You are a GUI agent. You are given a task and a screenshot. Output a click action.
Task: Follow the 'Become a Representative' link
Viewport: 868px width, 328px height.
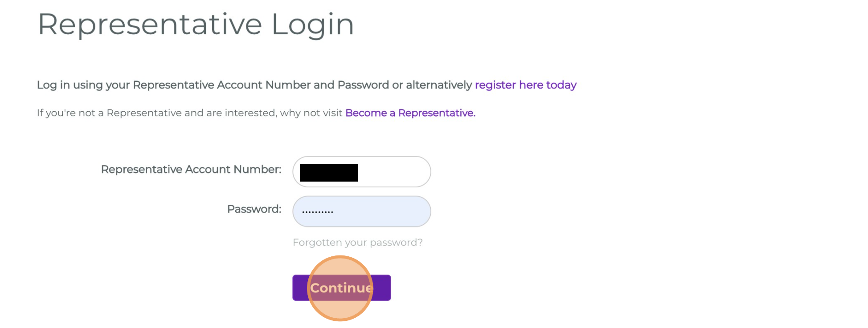coord(410,113)
